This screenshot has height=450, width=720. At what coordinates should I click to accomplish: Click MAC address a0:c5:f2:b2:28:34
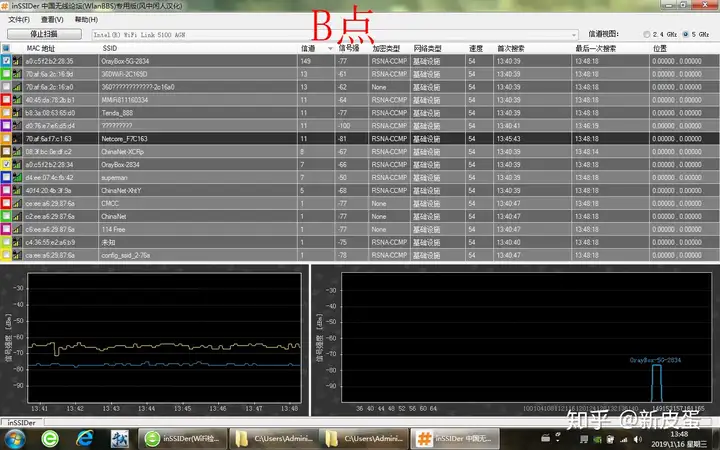[49, 164]
